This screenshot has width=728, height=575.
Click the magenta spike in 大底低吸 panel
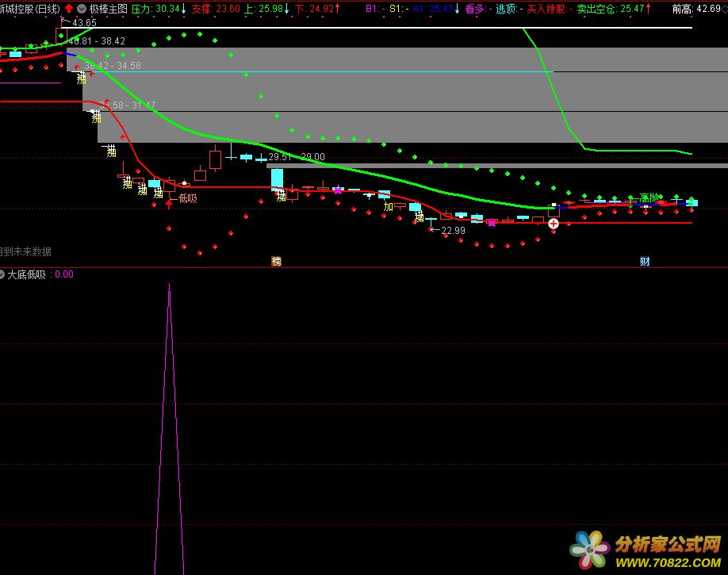[169, 427]
